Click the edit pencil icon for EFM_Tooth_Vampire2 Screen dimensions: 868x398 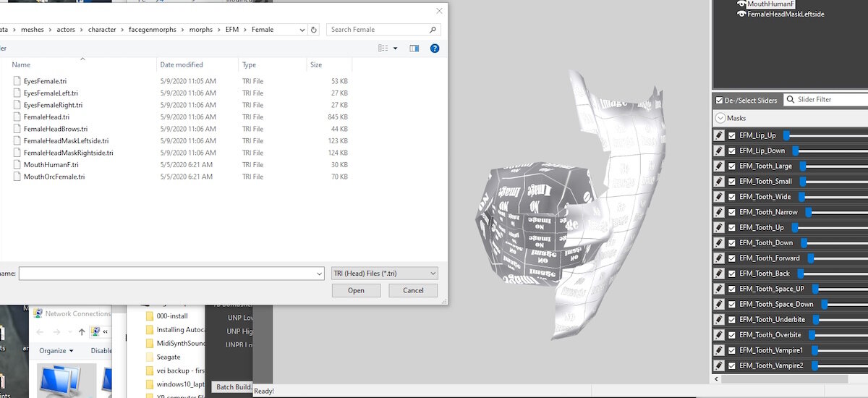[719, 365]
